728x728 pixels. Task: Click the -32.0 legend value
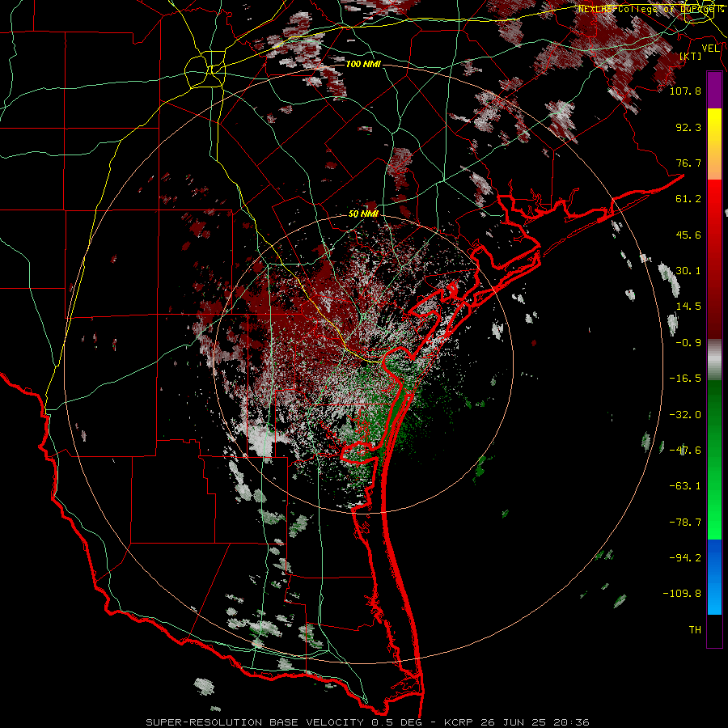coord(685,415)
